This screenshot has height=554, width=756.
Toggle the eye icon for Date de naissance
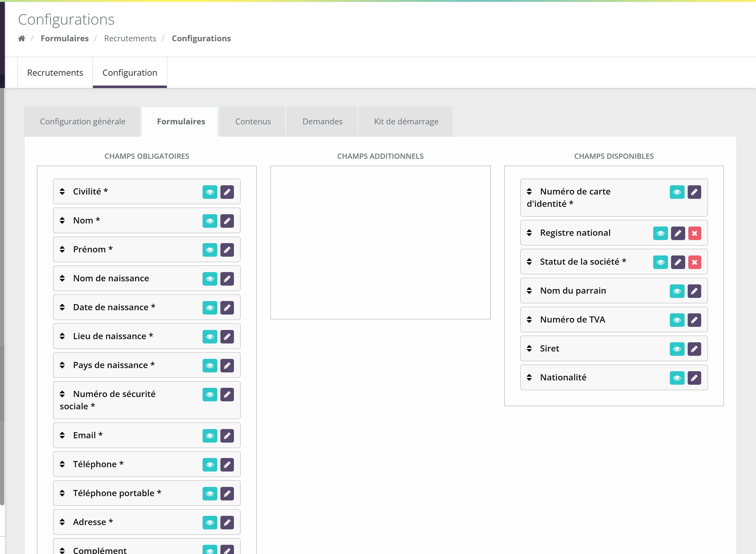coord(210,308)
